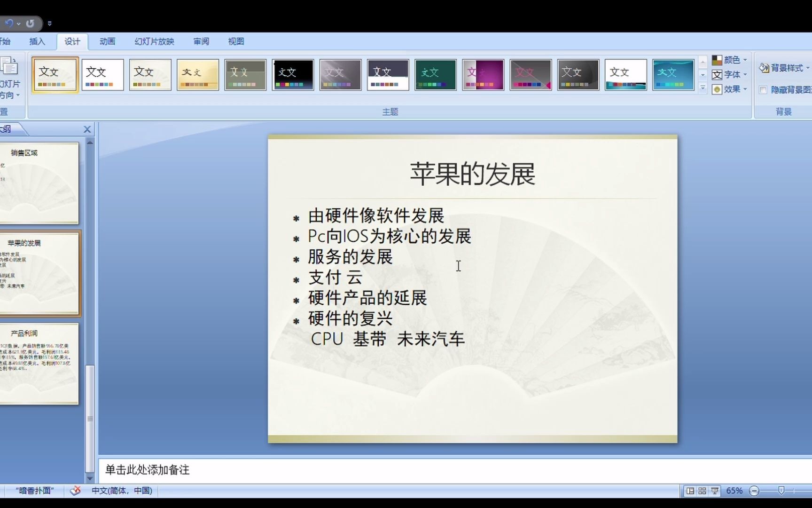Click the Undo icon in quick access toolbar

(x=8, y=23)
